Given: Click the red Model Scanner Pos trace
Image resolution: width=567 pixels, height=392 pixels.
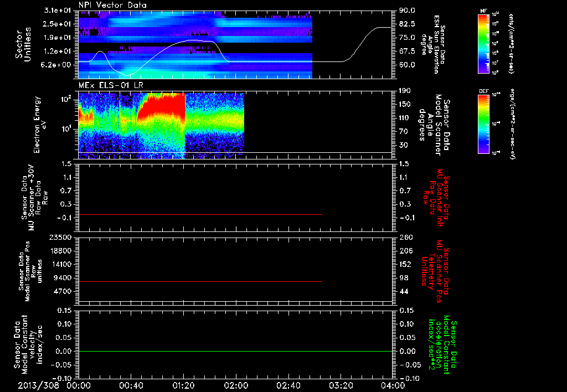Looking at the screenshot, I should (x=200, y=281).
